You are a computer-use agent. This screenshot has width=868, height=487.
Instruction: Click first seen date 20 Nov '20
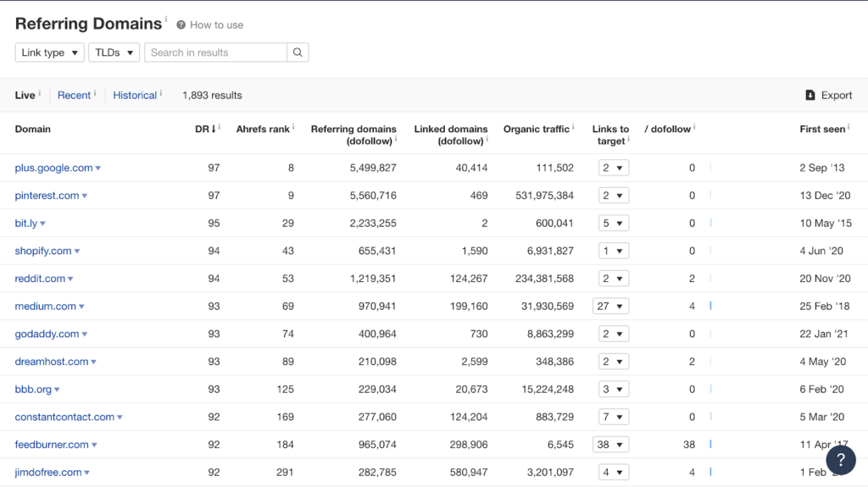pos(825,279)
